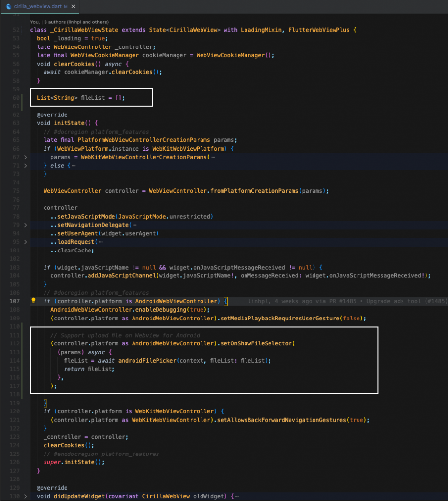Click the lightbulb quick-fix icon on line 107
This screenshot has width=448, height=501.
(x=33, y=301)
